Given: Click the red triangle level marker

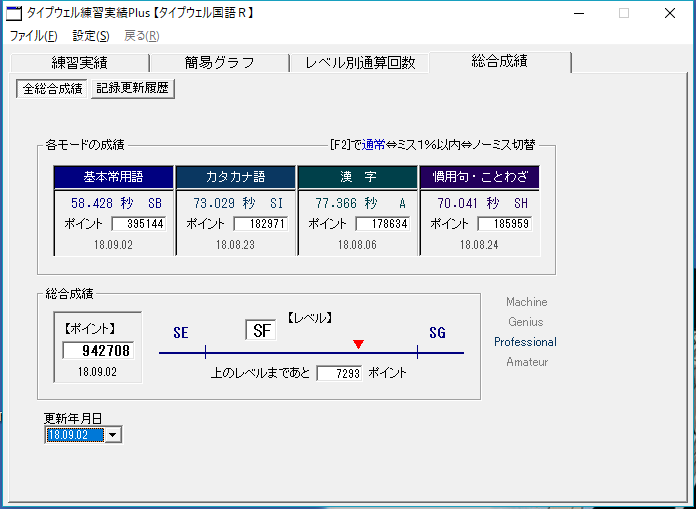Looking at the screenshot, I should pyautogui.click(x=359, y=344).
